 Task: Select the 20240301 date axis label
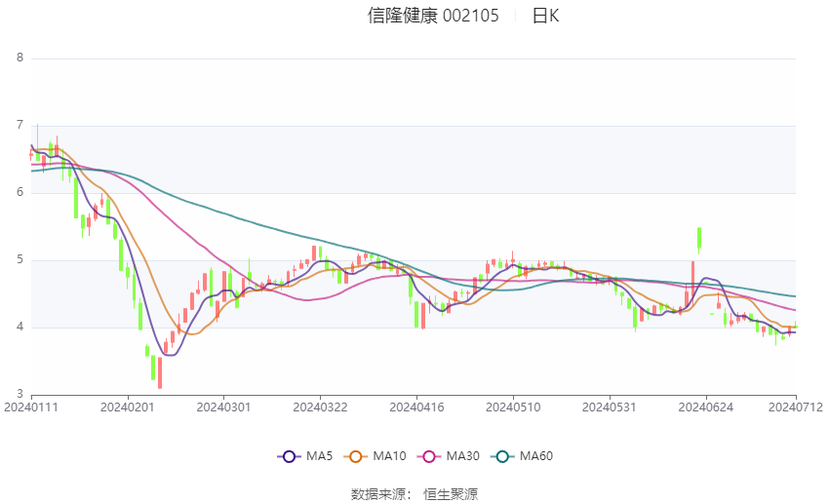tap(223, 407)
